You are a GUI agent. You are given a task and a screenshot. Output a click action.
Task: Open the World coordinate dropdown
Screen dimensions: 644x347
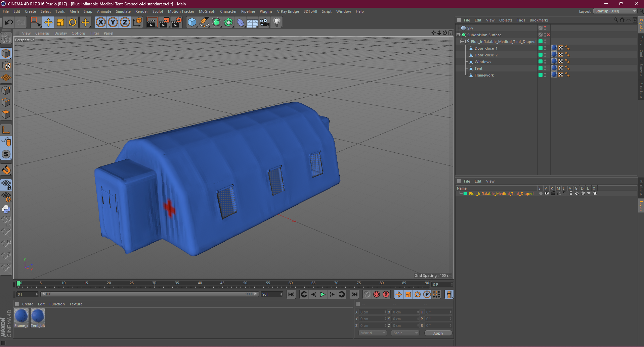point(373,333)
